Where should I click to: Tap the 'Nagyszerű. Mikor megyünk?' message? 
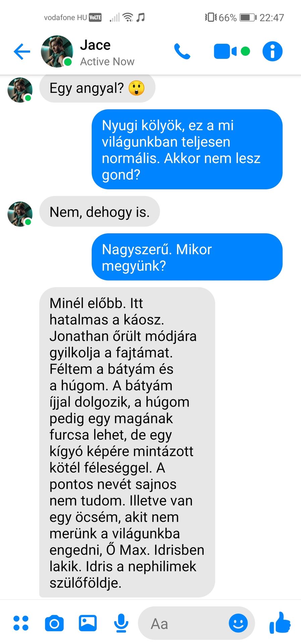coord(187,257)
